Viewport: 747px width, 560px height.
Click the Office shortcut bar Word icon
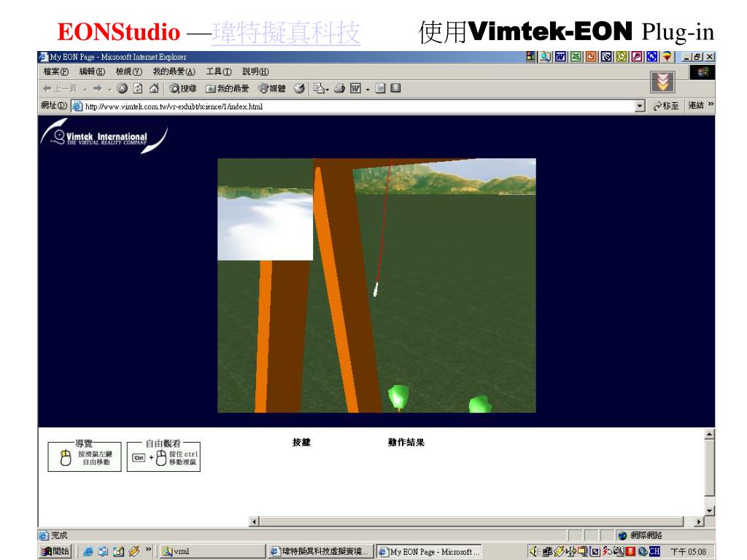(x=561, y=57)
